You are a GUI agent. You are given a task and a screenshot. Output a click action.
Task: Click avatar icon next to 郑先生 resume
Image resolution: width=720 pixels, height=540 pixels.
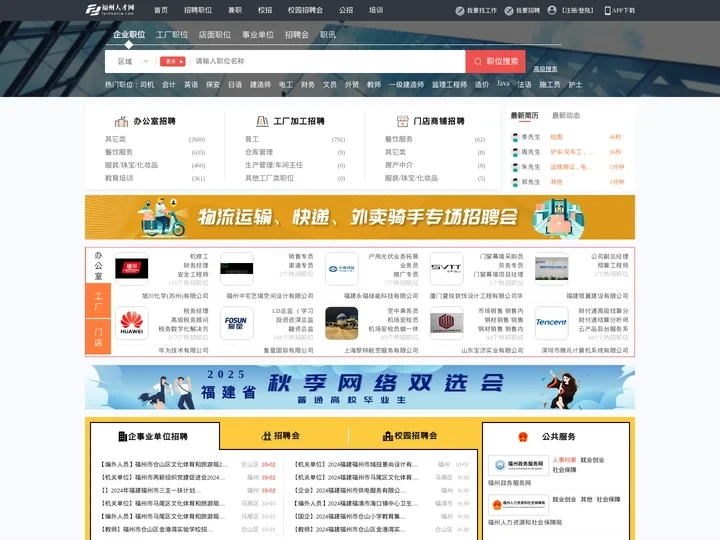coord(515,182)
